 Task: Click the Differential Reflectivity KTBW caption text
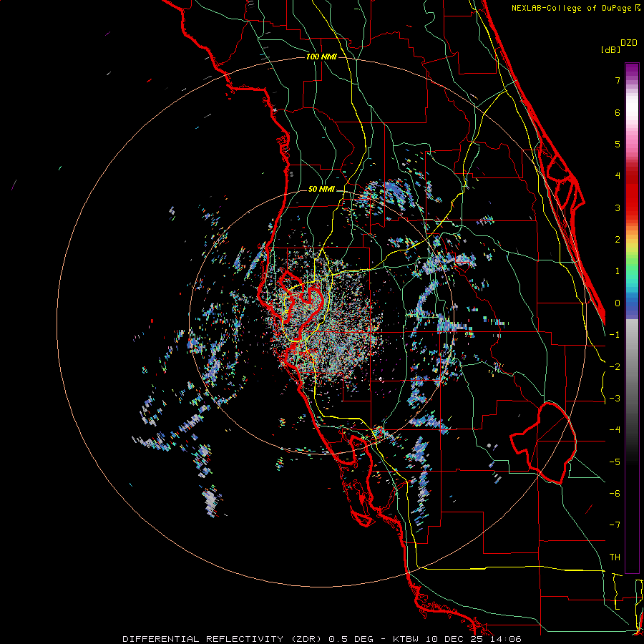click(x=322, y=639)
